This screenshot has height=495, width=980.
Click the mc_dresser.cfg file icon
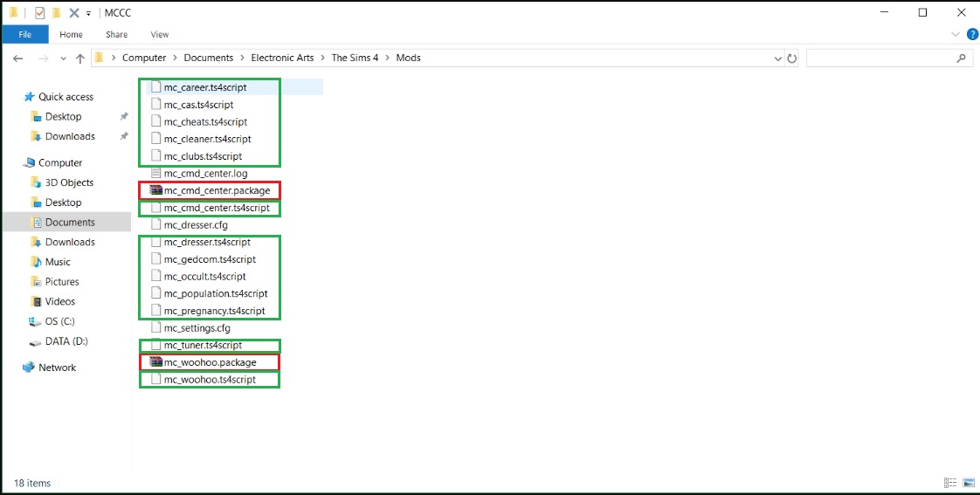click(156, 224)
